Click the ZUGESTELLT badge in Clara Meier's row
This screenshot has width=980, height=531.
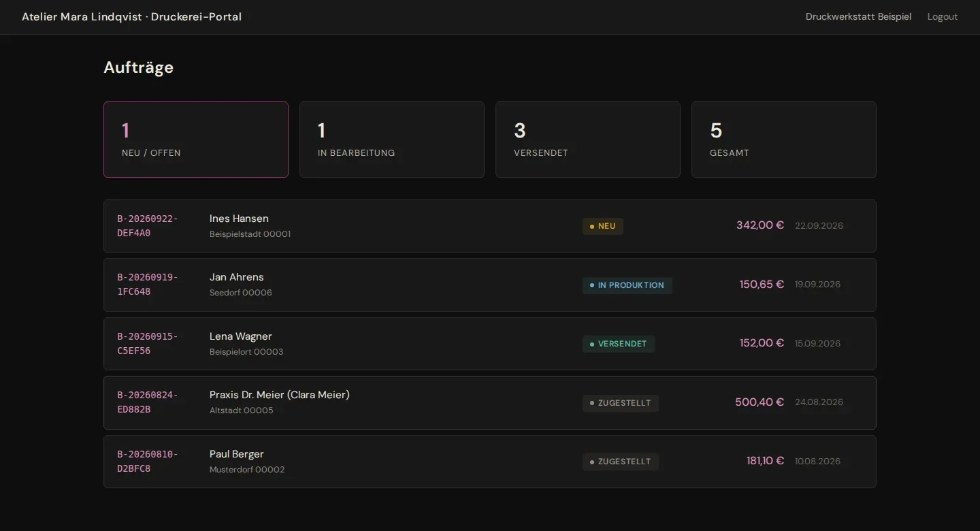[x=621, y=403]
